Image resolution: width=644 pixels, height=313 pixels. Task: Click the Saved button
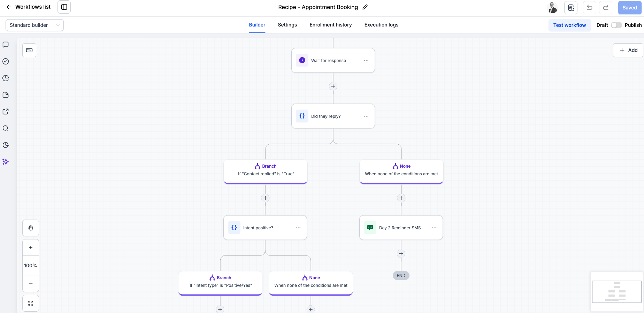(630, 8)
